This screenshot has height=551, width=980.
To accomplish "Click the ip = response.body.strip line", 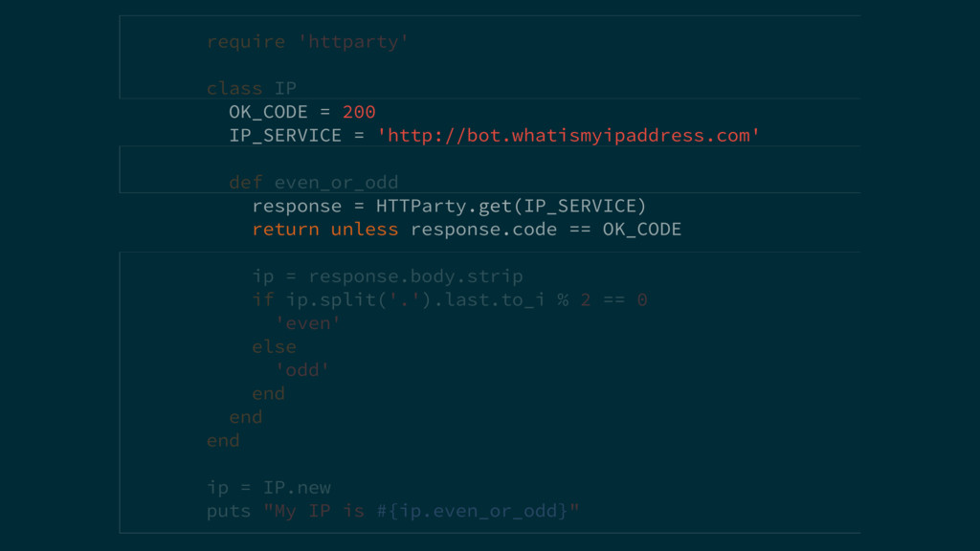I will tap(387, 276).
